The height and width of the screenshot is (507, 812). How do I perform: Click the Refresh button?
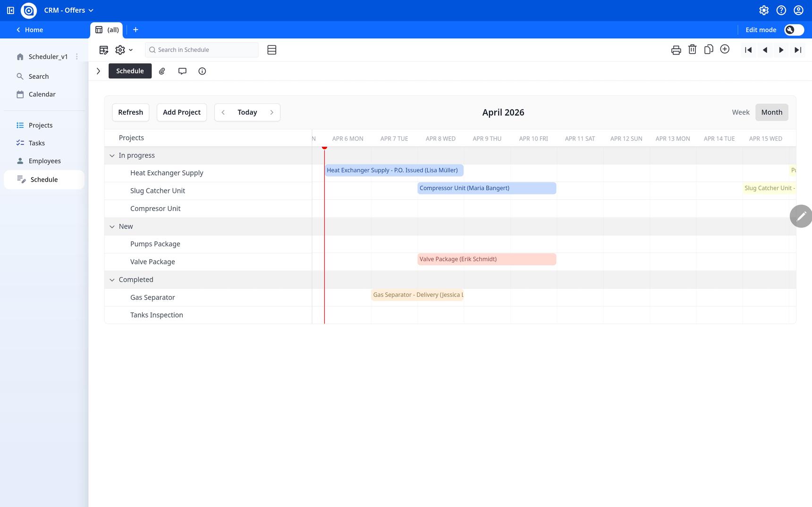(x=130, y=112)
